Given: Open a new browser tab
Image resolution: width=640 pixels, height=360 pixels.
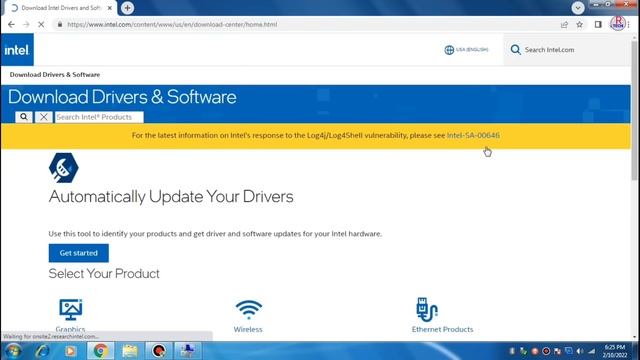Looking at the screenshot, I should pos(127,8).
